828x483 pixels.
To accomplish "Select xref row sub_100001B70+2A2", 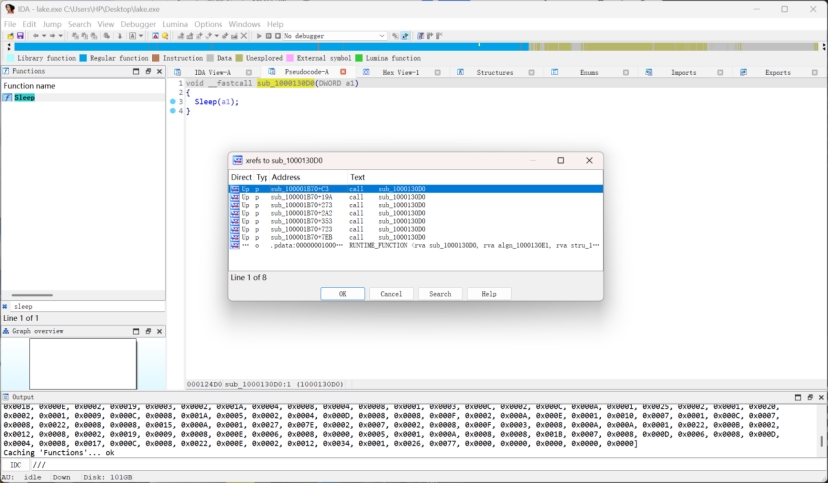I will [416, 213].
